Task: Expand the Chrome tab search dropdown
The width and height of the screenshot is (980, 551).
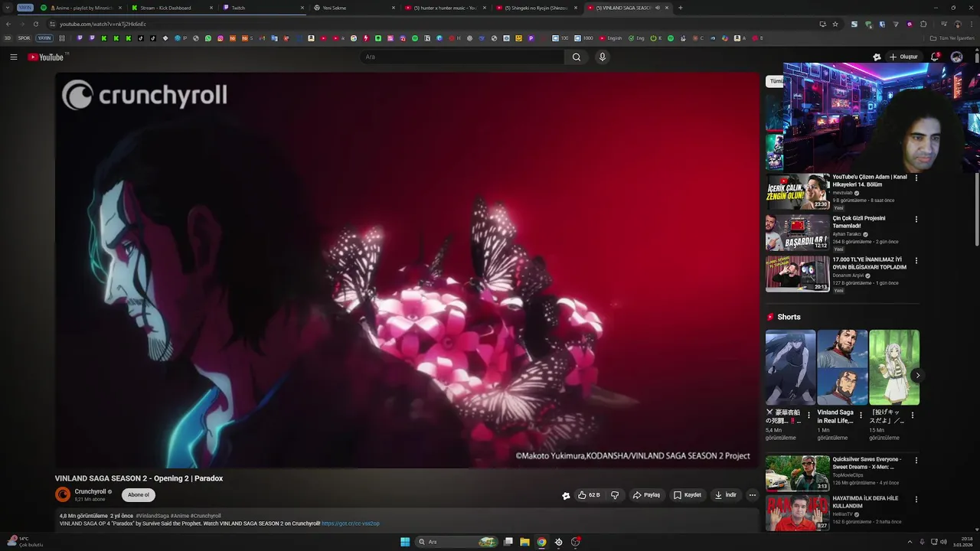Action: point(7,8)
